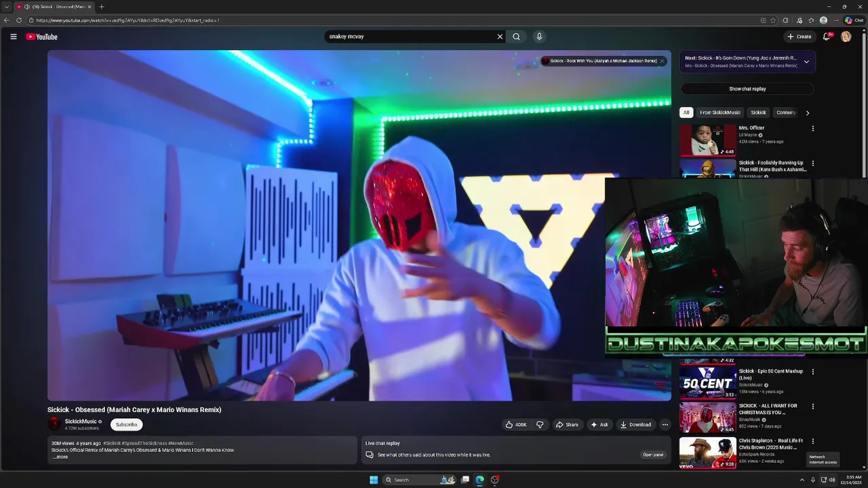The image size is (868, 488).
Task: Go to YouTube home via logo
Action: pyautogui.click(x=41, y=37)
